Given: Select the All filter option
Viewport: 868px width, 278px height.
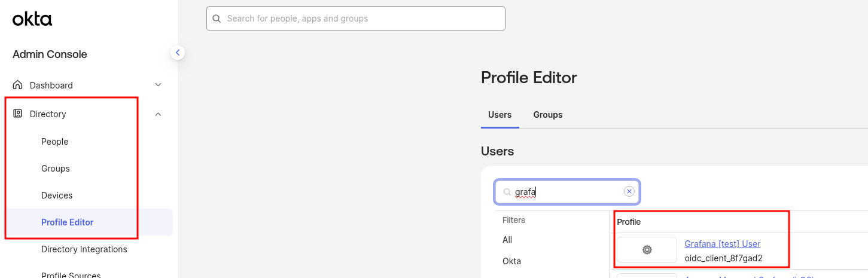Looking at the screenshot, I should pyautogui.click(x=507, y=240).
